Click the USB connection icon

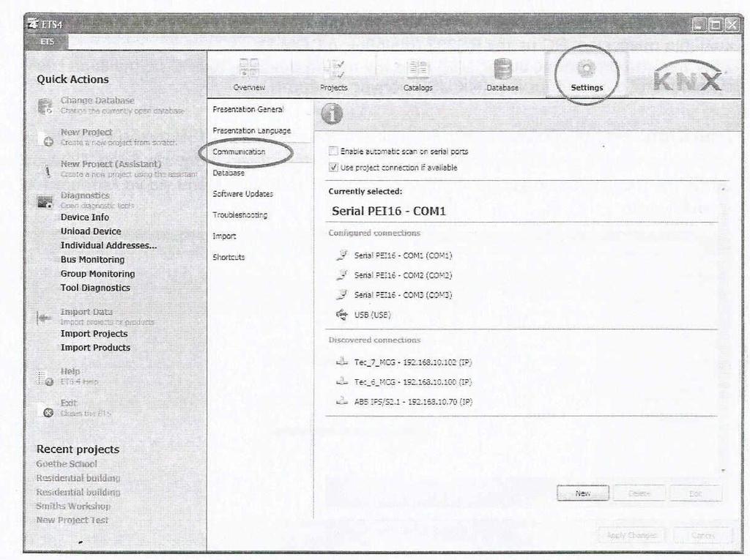[x=341, y=314]
